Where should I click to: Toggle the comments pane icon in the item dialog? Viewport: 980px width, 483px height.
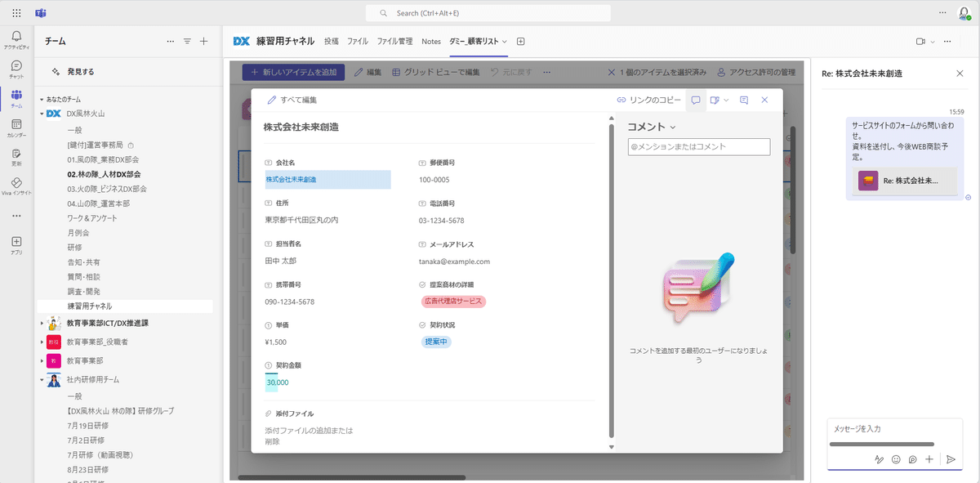coord(696,100)
